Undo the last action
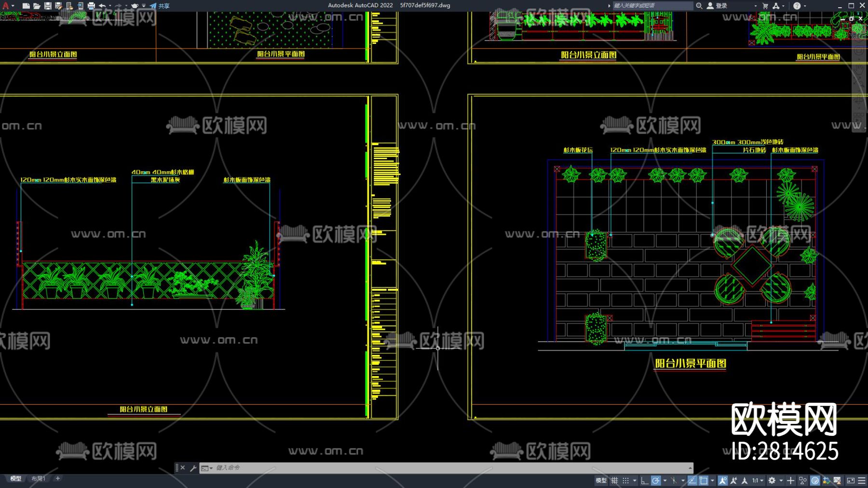The width and height of the screenshot is (868, 488). pyautogui.click(x=102, y=6)
